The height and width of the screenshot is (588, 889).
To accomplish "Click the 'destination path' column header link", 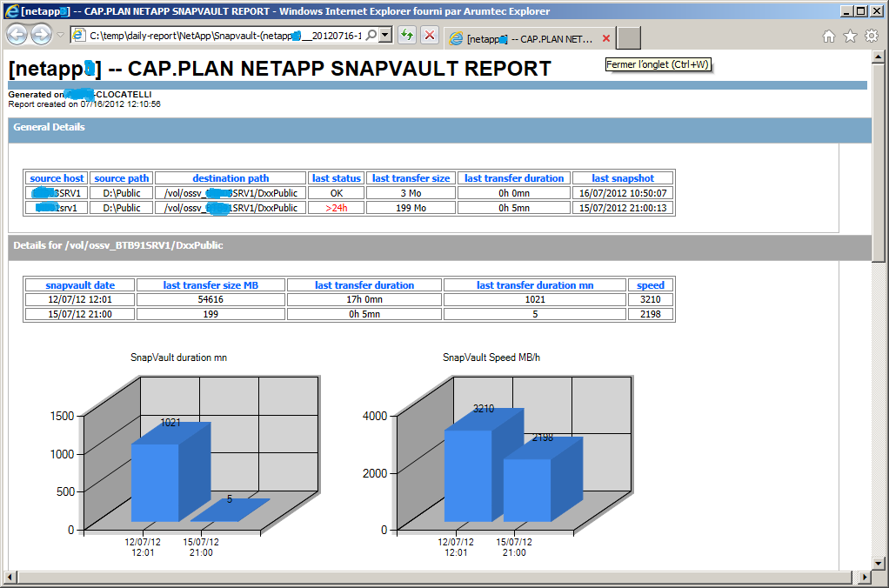I will click(x=231, y=178).
